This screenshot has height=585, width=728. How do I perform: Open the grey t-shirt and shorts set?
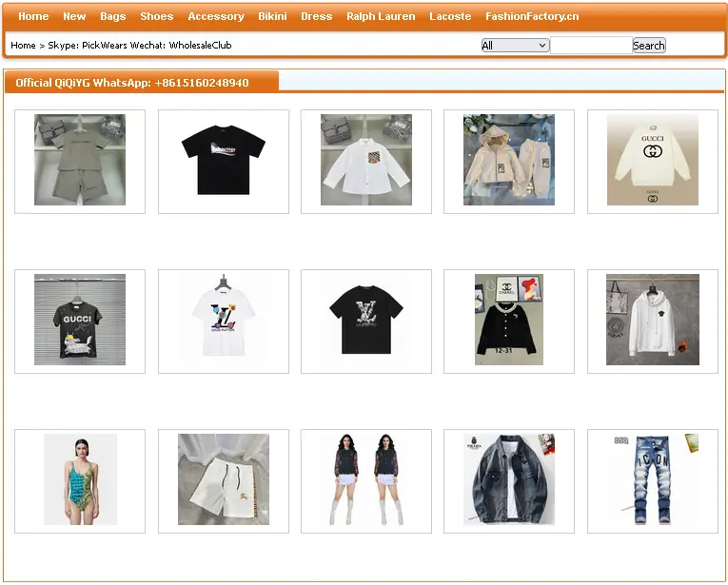pos(80,160)
